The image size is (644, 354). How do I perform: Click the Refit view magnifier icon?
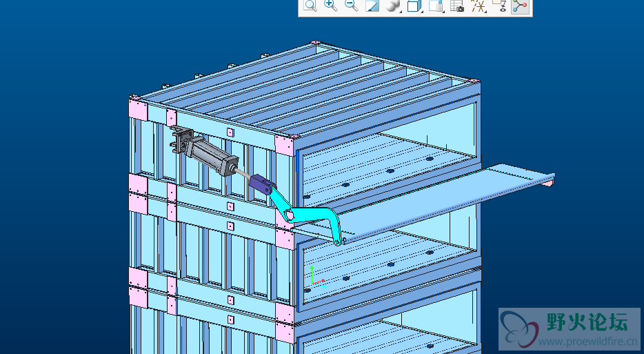[x=310, y=6]
